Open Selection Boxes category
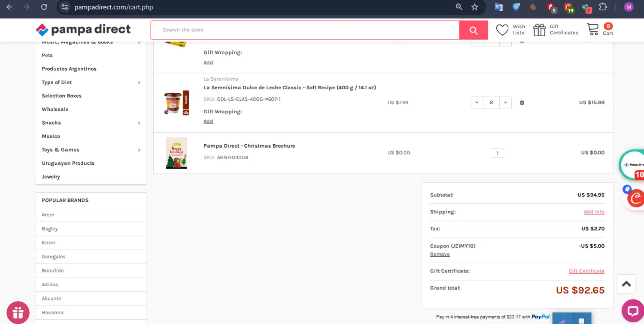Viewport: 644px width, 324px height. (x=61, y=96)
